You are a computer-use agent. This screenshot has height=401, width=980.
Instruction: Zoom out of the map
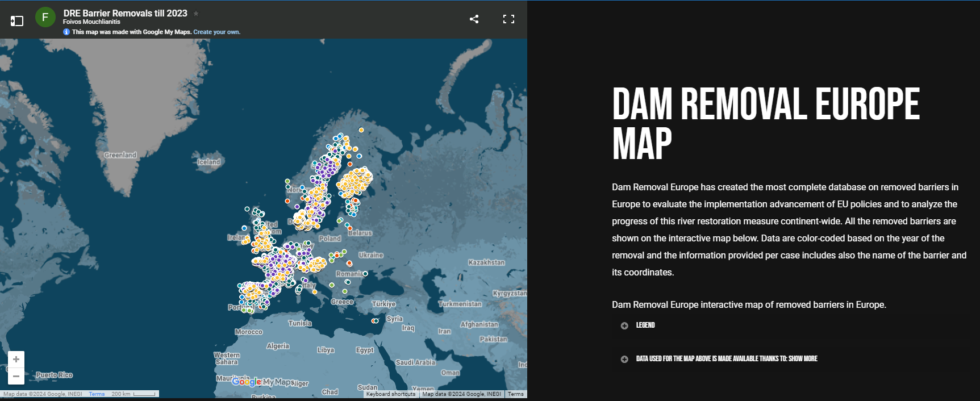coord(16,376)
